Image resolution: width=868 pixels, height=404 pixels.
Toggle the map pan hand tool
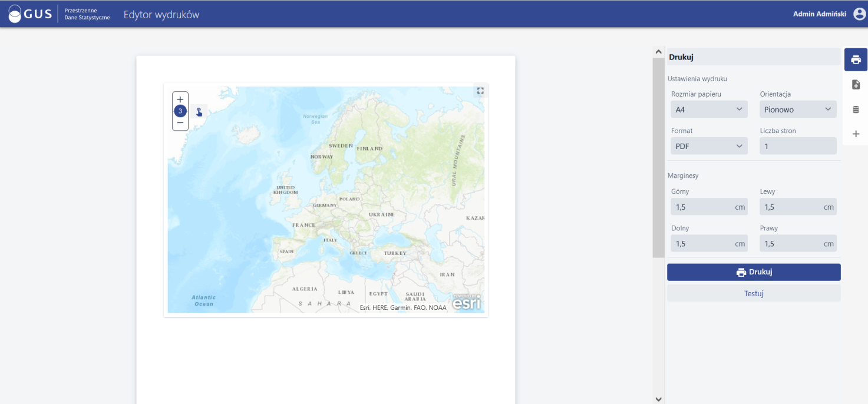click(199, 111)
